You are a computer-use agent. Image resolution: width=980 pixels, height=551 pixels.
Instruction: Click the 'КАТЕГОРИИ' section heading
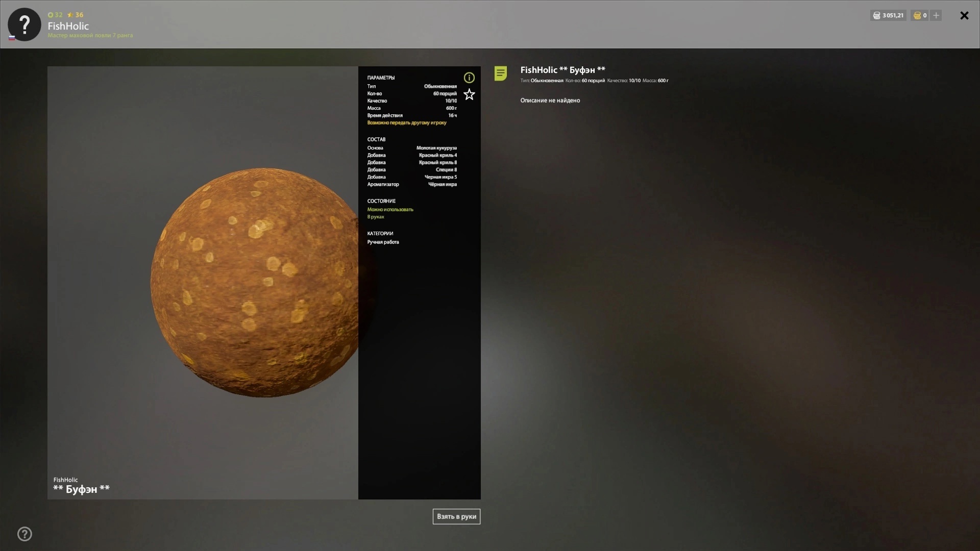point(380,233)
